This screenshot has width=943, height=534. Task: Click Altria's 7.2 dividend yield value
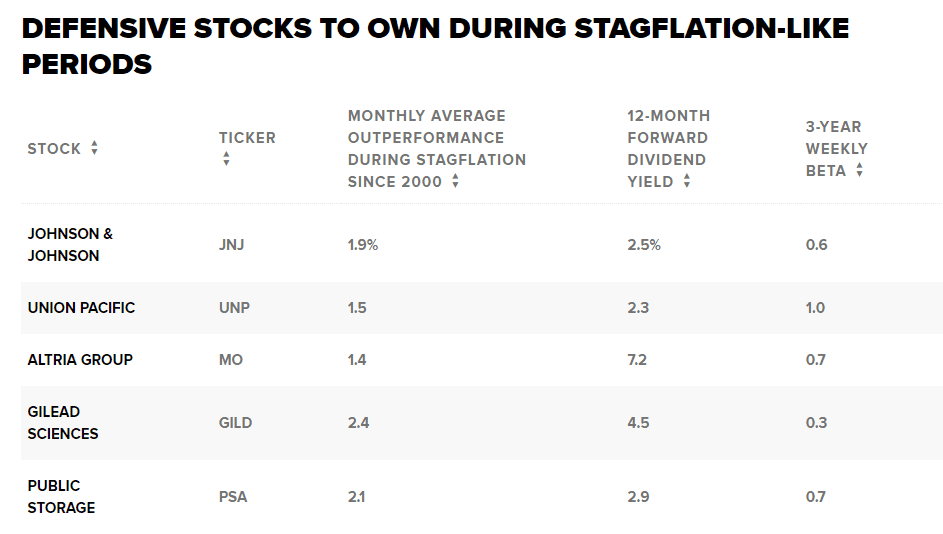tap(638, 359)
